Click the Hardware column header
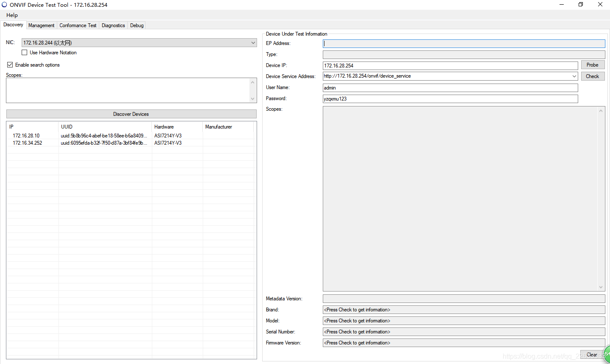 click(x=177, y=127)
